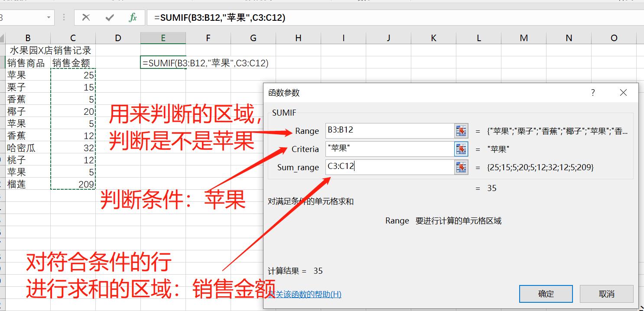Close the 函数参数 dialog with its X icon
Screen dimensions: 644x311
pyautogui.click(x=623, y=92)
